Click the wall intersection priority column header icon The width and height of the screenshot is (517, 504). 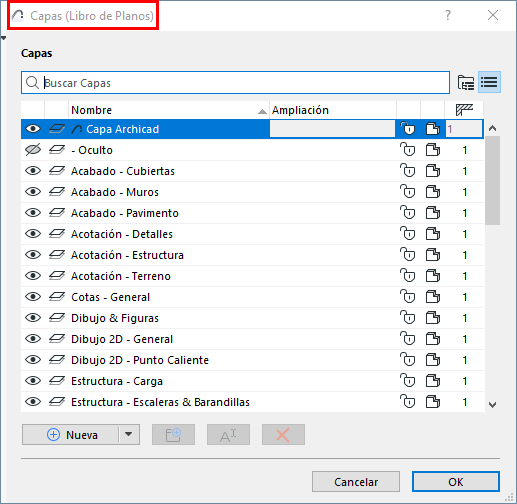(x=464, y=110)
